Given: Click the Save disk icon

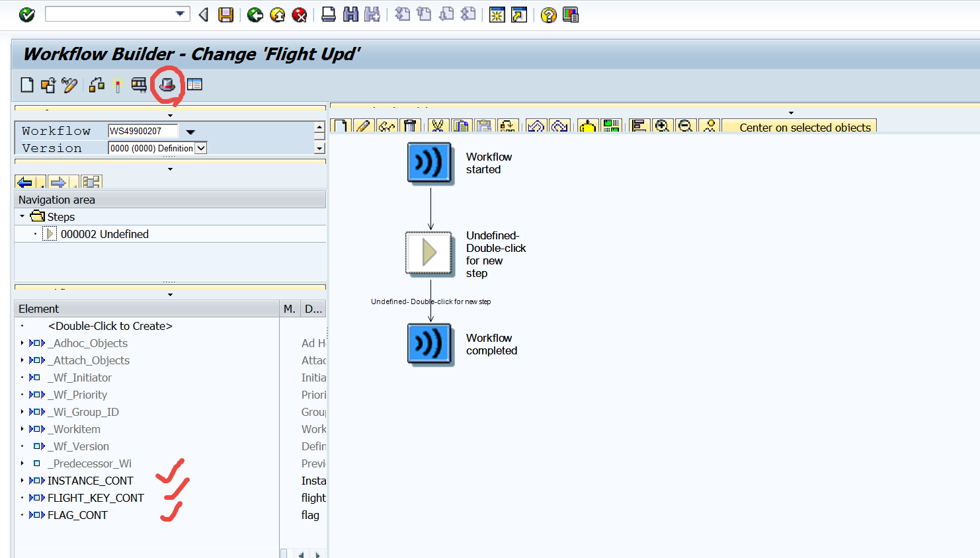Looking at the screenshot, I should coord(226,15).
